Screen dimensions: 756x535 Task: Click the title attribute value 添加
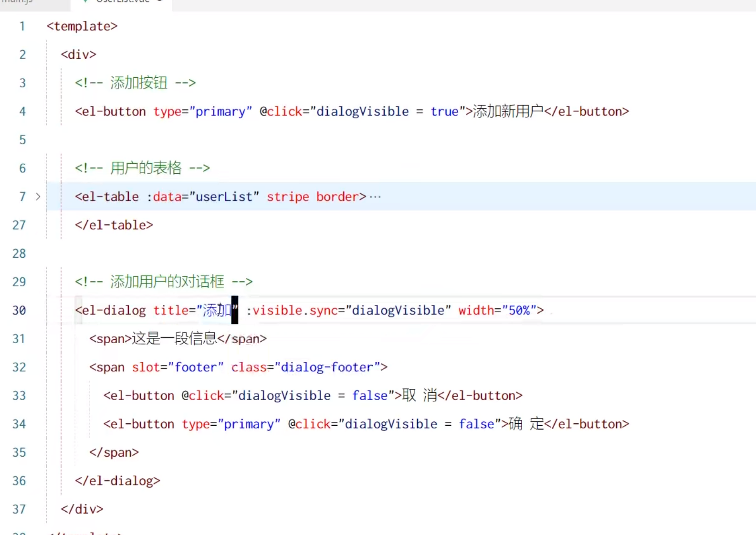(217, 311)
